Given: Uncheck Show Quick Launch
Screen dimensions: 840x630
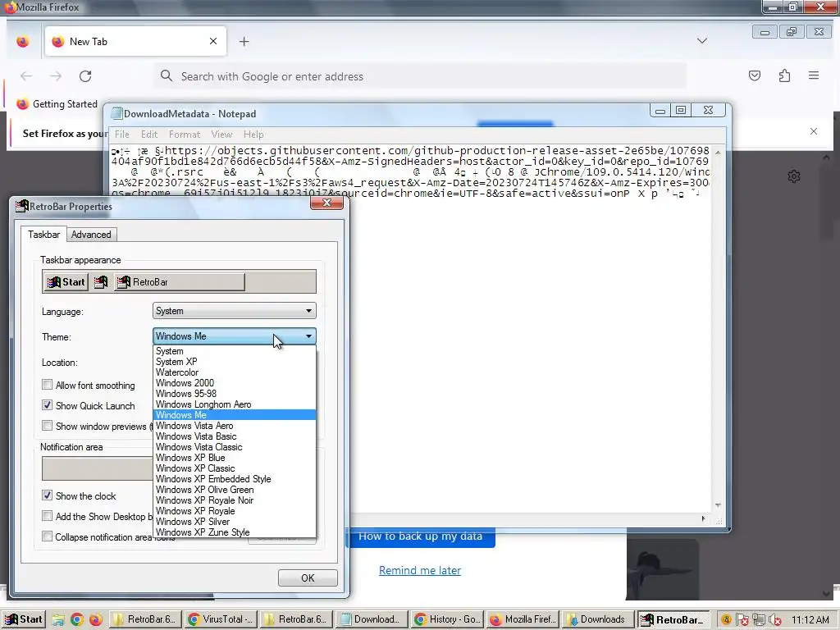Looking at the screenshot, I should [47, 405].
